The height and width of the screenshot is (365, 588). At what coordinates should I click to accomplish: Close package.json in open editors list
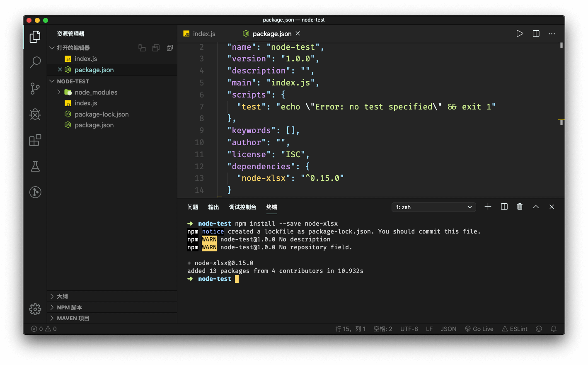pyautogui.click(x=60, y=70)
